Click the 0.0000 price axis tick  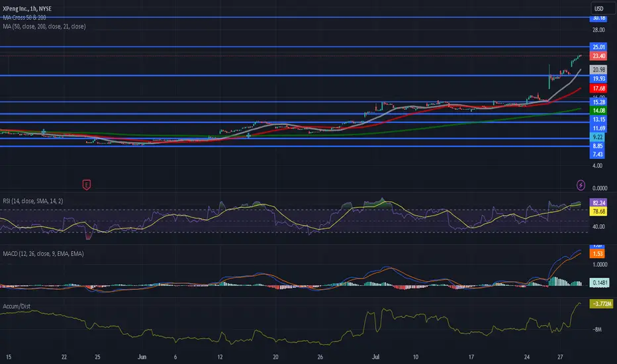click(600, 189)
